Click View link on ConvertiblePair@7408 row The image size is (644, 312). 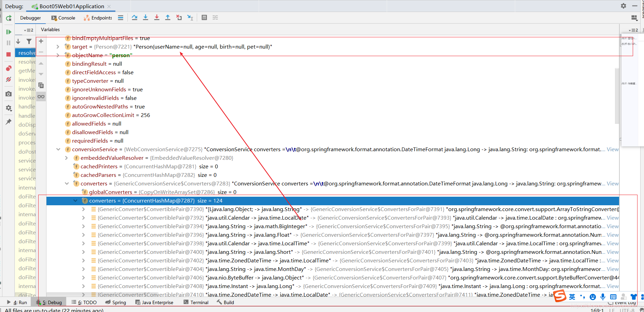613,286
